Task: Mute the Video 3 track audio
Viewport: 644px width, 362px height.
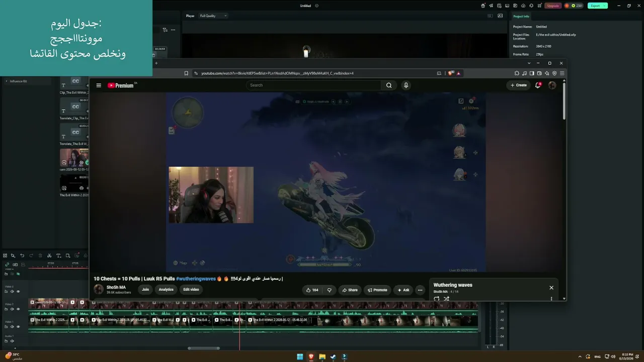Action: (12, 292)
